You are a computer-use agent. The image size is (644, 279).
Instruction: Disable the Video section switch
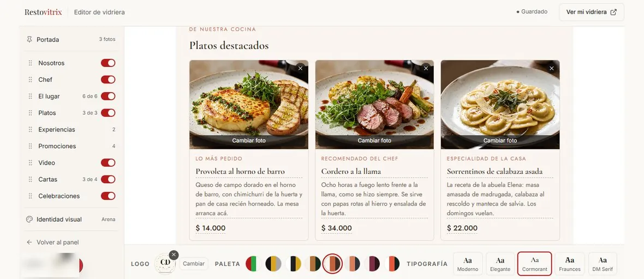point(108,163)
